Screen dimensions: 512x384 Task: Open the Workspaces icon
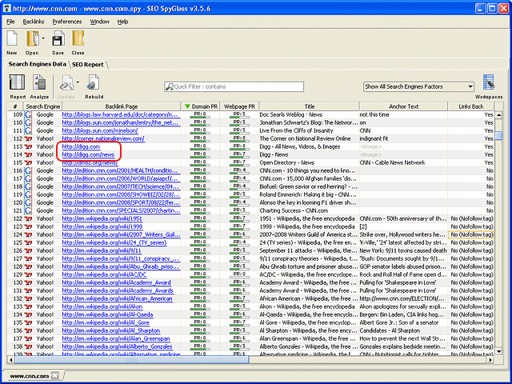click(489, 82)
